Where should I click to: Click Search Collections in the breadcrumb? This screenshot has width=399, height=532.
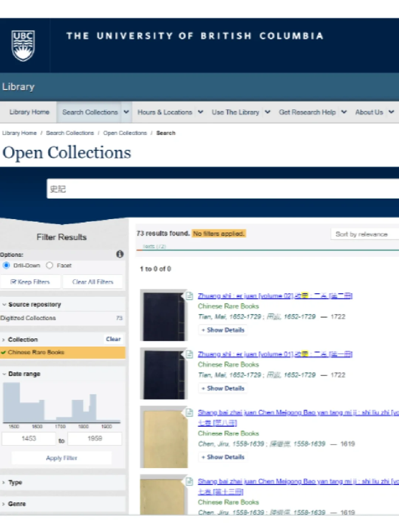[70, 133]
